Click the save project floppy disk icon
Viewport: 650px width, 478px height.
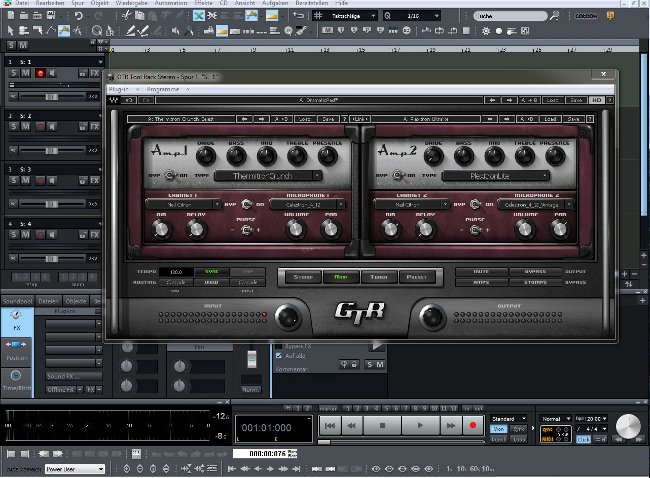51,16
